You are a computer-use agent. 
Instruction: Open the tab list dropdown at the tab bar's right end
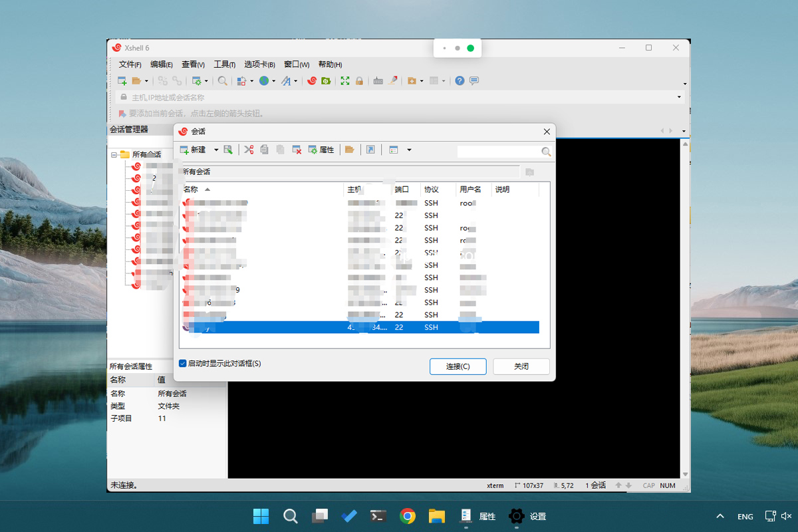tap(684, 131)
